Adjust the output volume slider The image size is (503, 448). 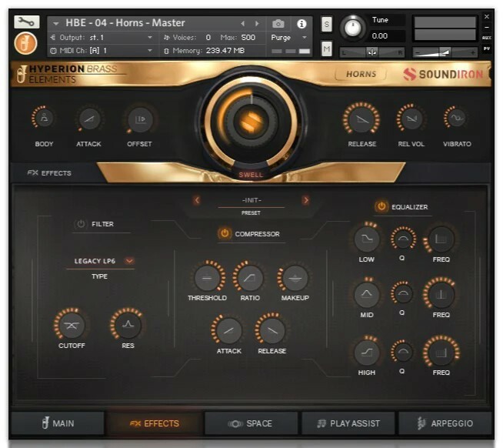[x=445, y=52]
